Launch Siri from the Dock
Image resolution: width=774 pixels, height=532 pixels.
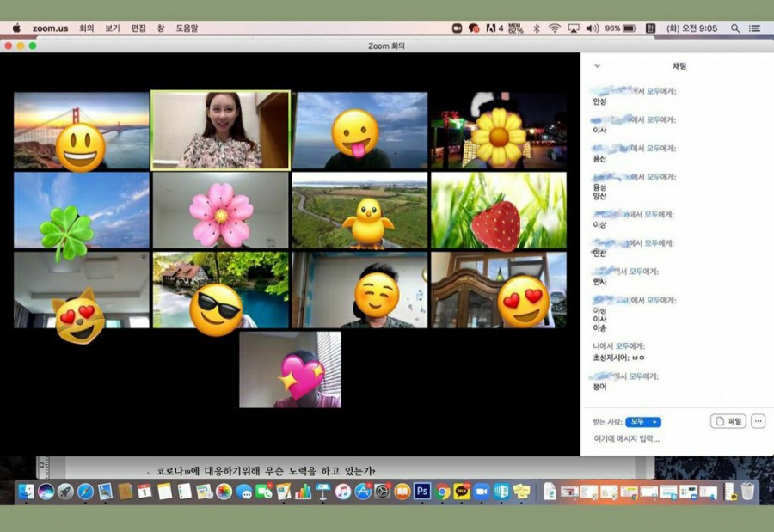46,492
